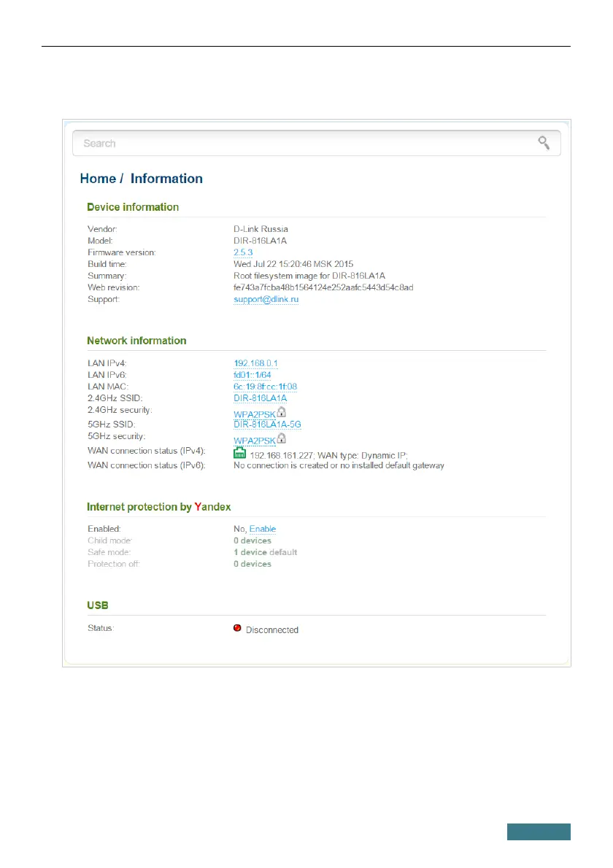Viewport: 613px width, 868px height.
Task: Open the LAN IPv6 fd01::1/64 link
Action: (x=252, y=375)
